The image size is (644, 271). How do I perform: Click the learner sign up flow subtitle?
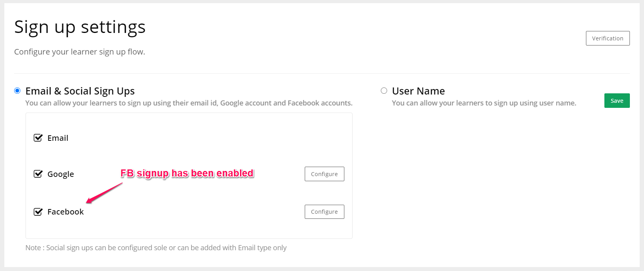[x=80, y=52]
